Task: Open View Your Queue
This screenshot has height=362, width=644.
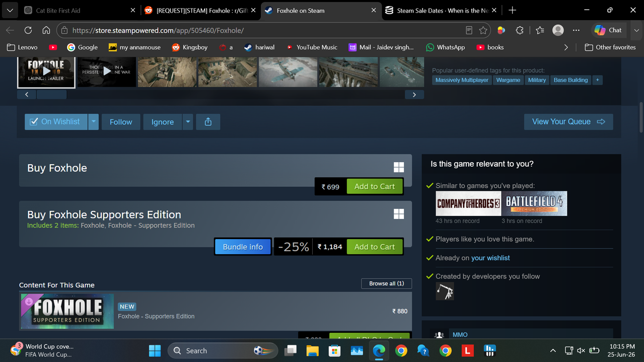Action: click(568, 122)
